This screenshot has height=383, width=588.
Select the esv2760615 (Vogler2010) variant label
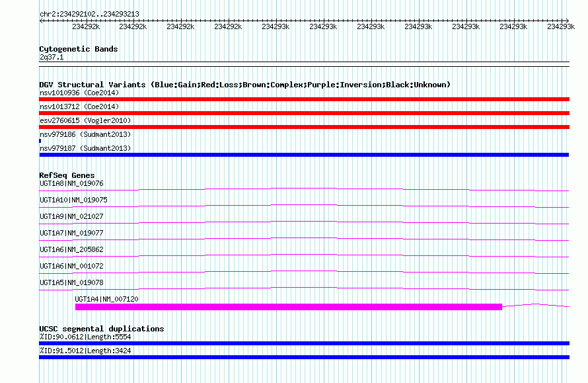pyautogui.click(x=85, y=120)
